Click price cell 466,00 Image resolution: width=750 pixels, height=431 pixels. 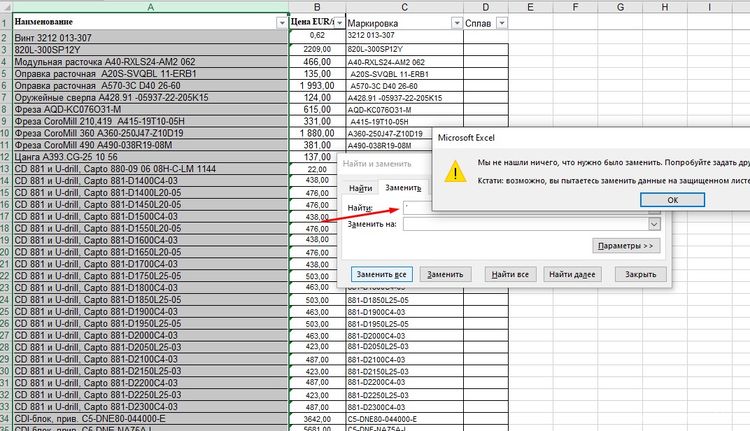click(x=317, y=61)
